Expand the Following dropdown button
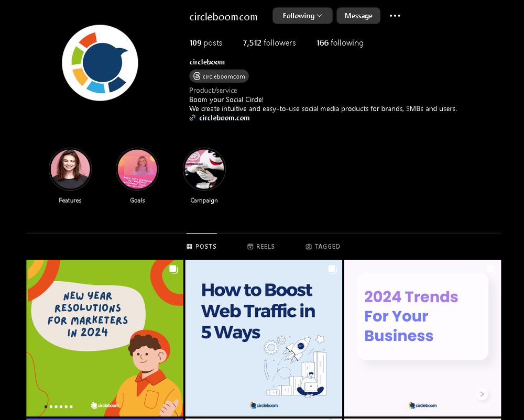Viewport: 524px width, 420px height. click(x=302, y=16)
